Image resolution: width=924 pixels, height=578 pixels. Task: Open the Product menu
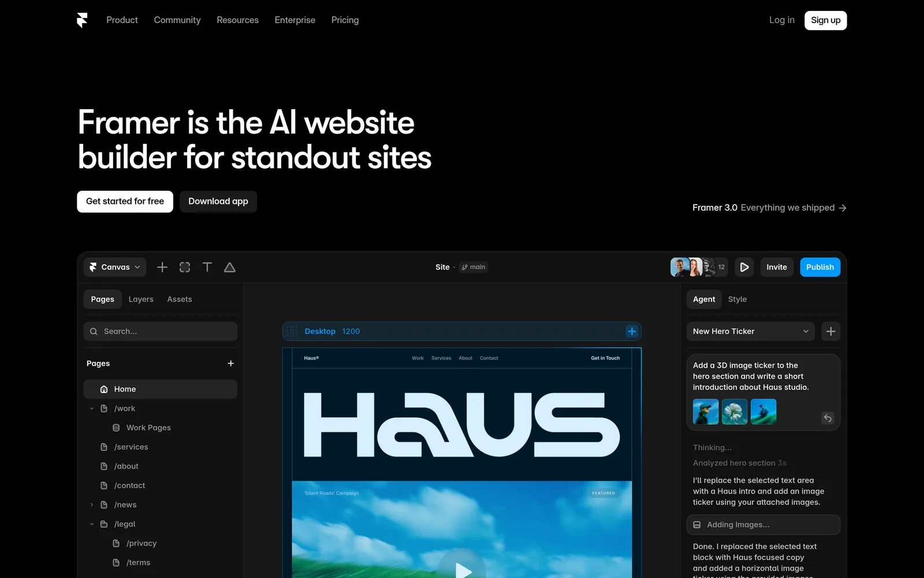(x=122, y=20)
